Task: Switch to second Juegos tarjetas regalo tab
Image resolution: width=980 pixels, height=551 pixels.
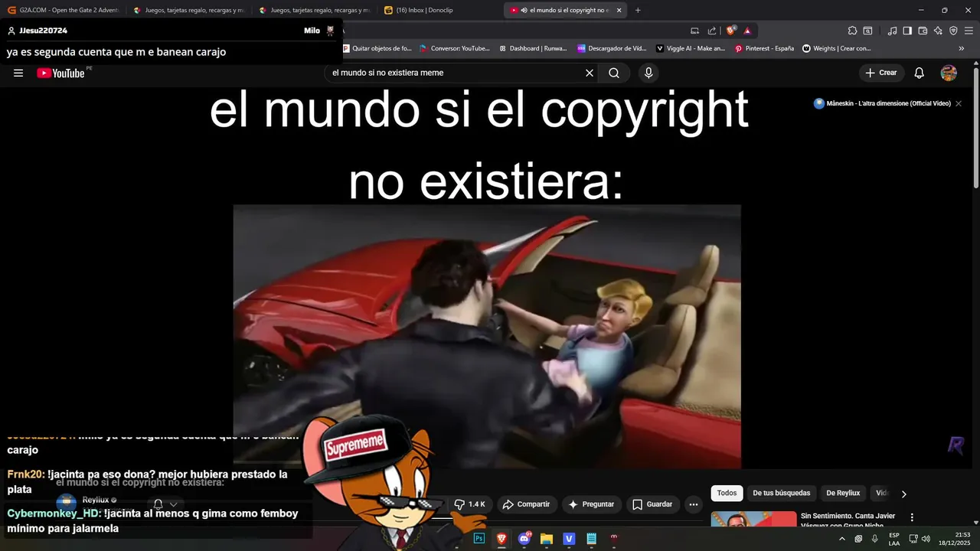Action: [315, 10]
